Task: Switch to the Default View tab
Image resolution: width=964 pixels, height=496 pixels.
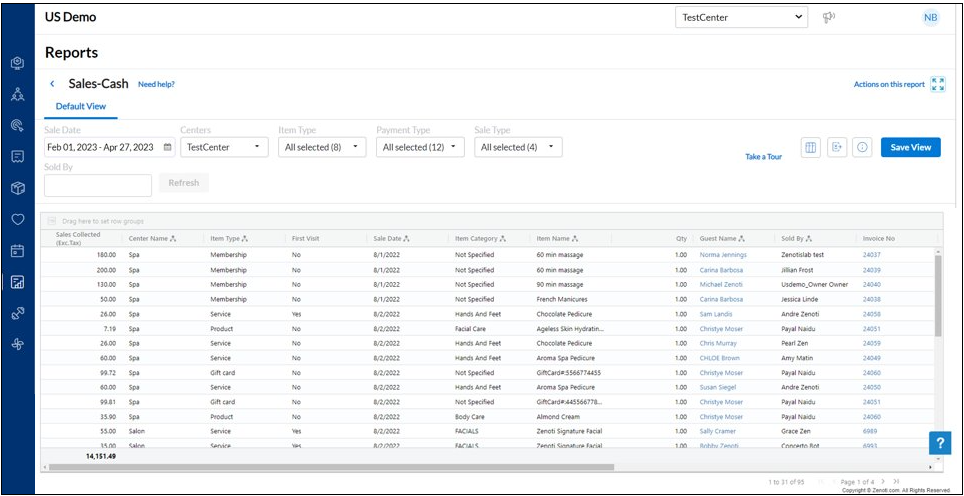Action: [x=81, y=106]
